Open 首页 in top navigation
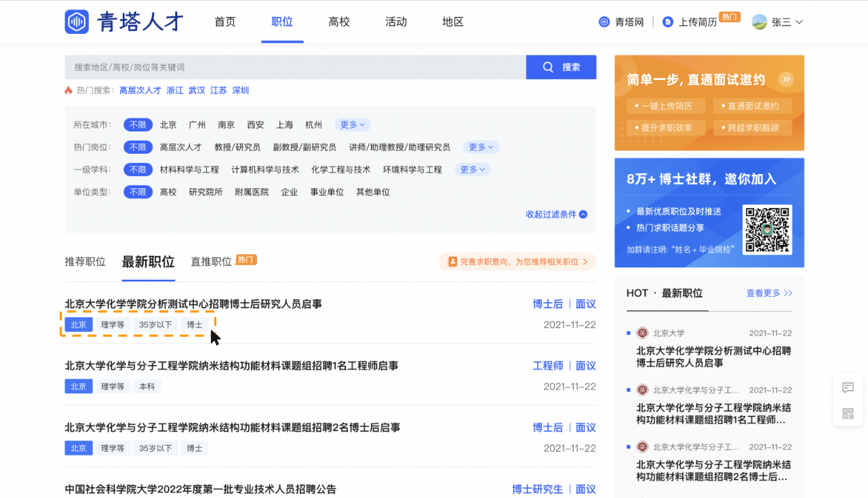The image size is (868, 498). 225,22
